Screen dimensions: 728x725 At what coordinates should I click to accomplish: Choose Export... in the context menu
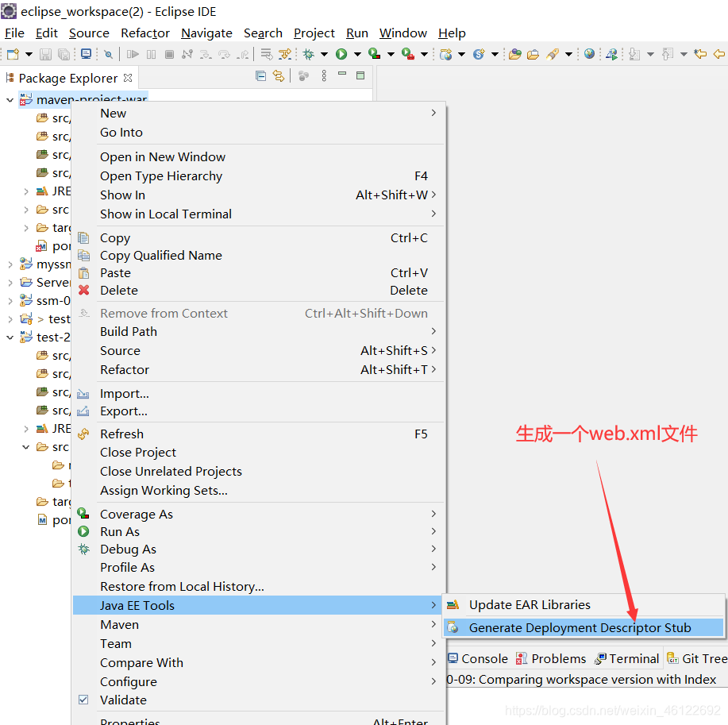258,411
